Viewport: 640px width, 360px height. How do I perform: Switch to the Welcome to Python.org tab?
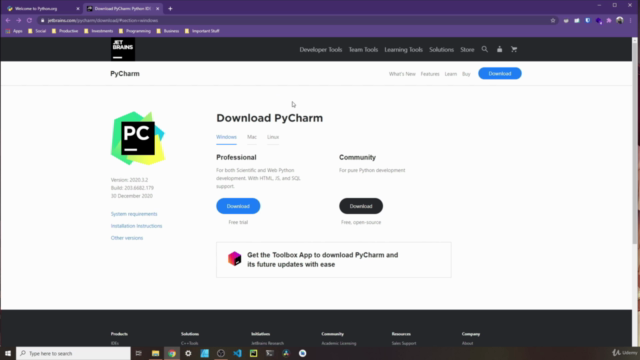pyautogui.click(x=40, y=9)
